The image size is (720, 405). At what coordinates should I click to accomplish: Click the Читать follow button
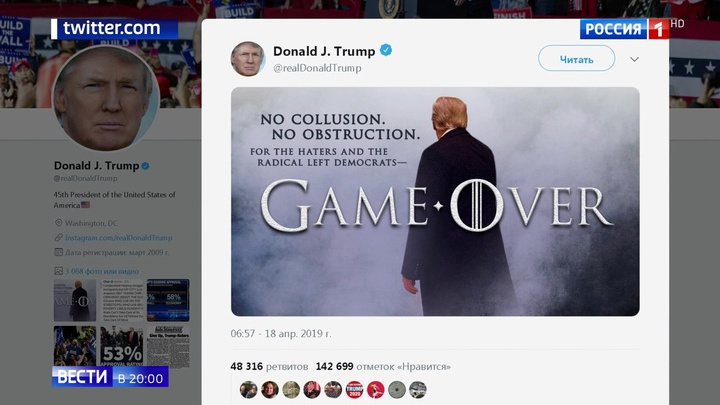576,58
